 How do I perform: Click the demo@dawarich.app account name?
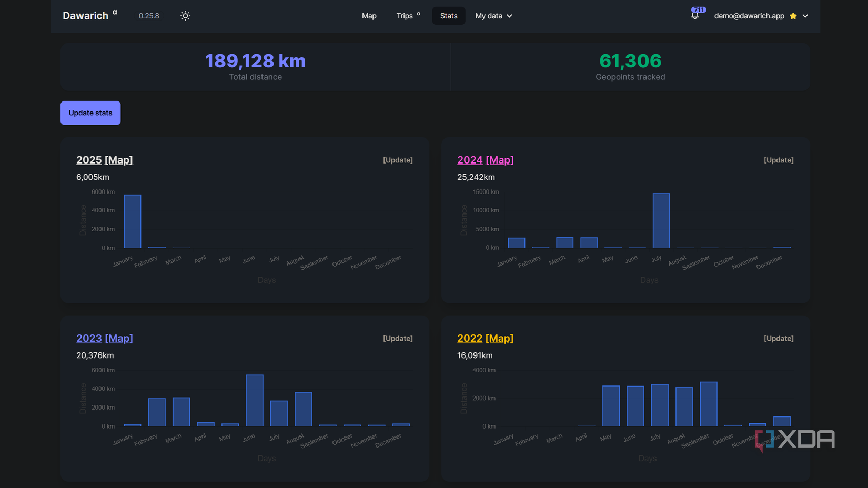(749, 16)
